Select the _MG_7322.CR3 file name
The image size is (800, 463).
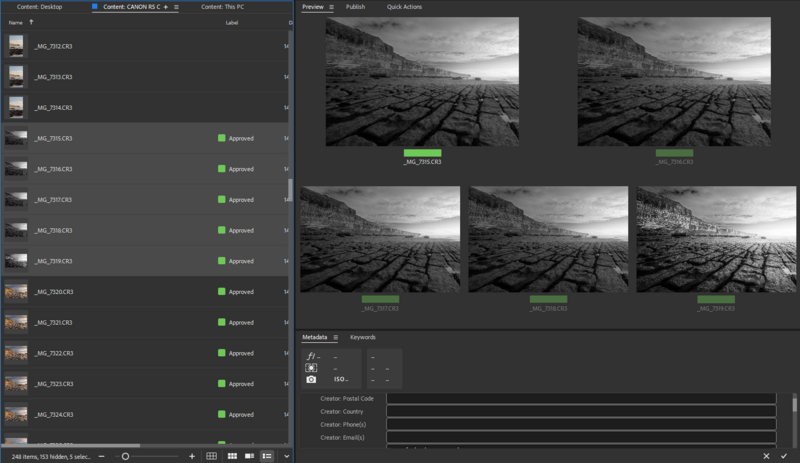(x=54, y=353)
